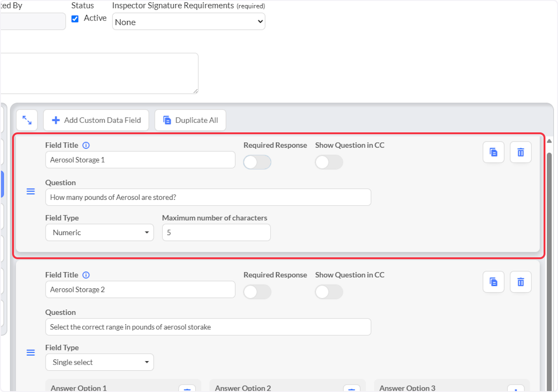Edit the Aerosol Storage 2 title field

[x=140, y=289]
